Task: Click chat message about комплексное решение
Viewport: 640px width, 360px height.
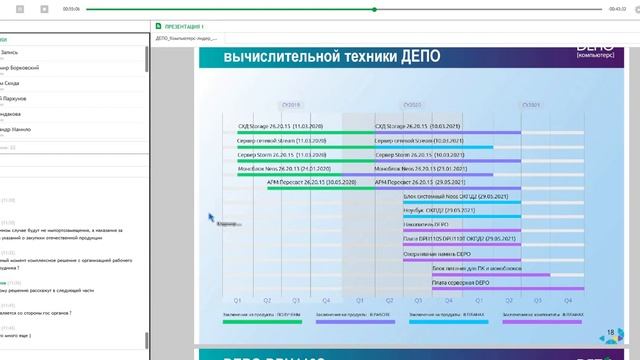Action: pyautogui.click(x=66, y=264)
